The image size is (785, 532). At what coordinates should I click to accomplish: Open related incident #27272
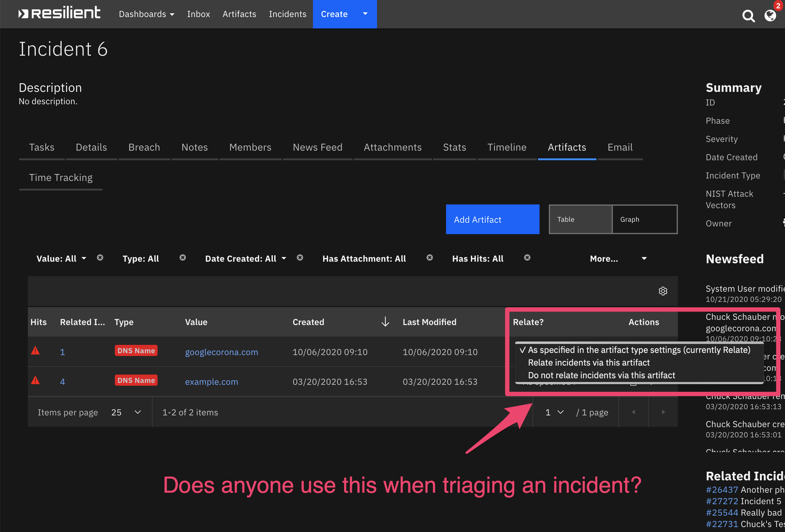pyautogui.click(x=722, y=501)
